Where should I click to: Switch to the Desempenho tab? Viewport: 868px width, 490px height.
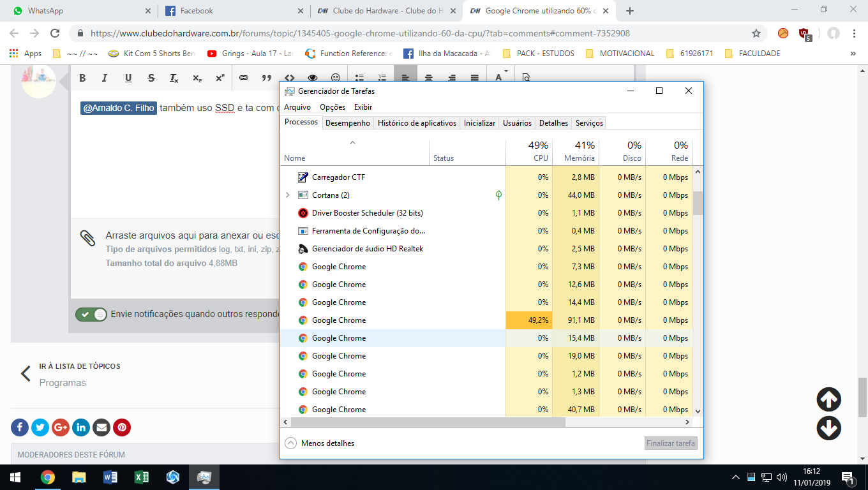click(x=348, y=123)
